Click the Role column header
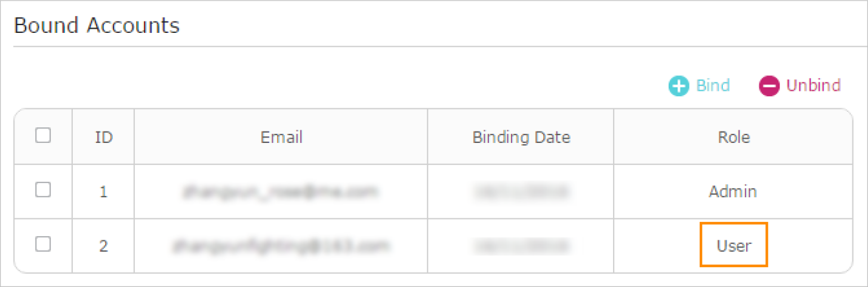Image resolution: width=868 pixels, height=287 pixels. click(734, 138)
